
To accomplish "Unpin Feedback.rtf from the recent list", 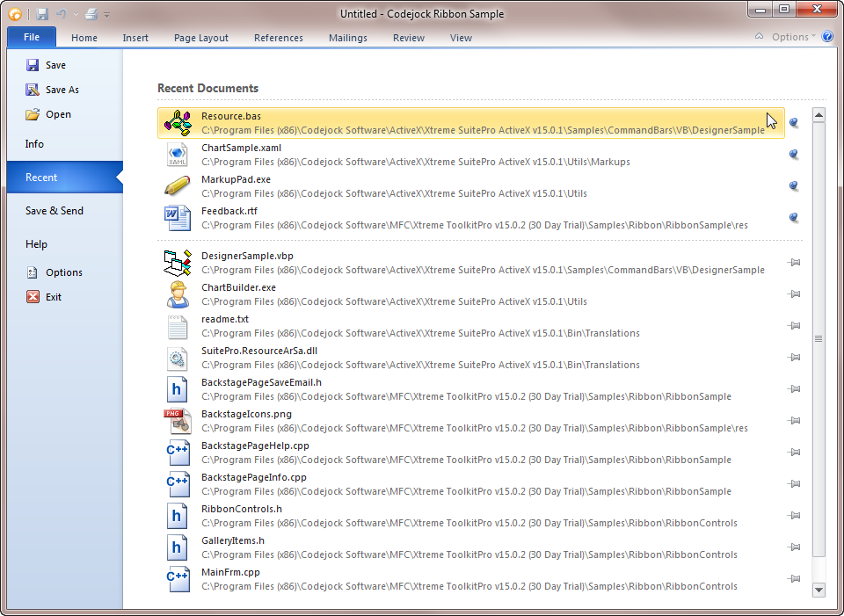I will (793, 217).
